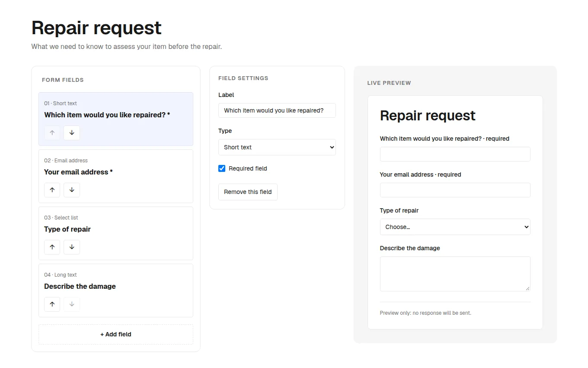Move 'Your email address' field down

pos(72,190)
